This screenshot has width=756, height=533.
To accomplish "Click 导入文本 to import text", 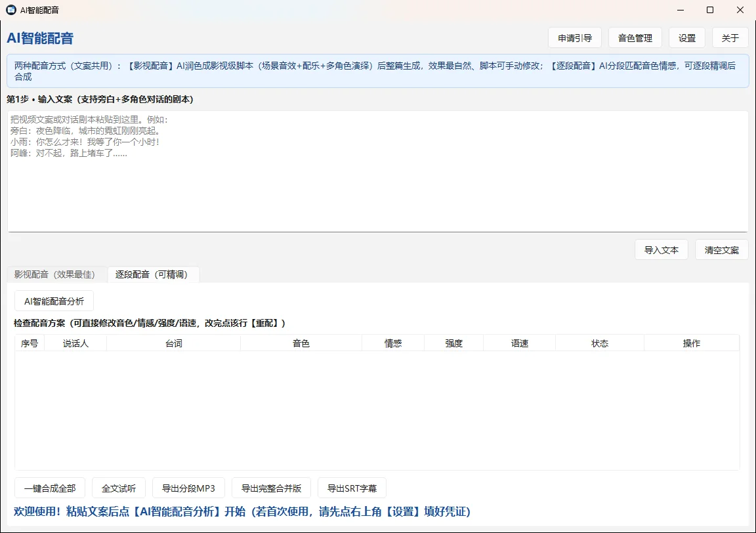I will [661, 250].
